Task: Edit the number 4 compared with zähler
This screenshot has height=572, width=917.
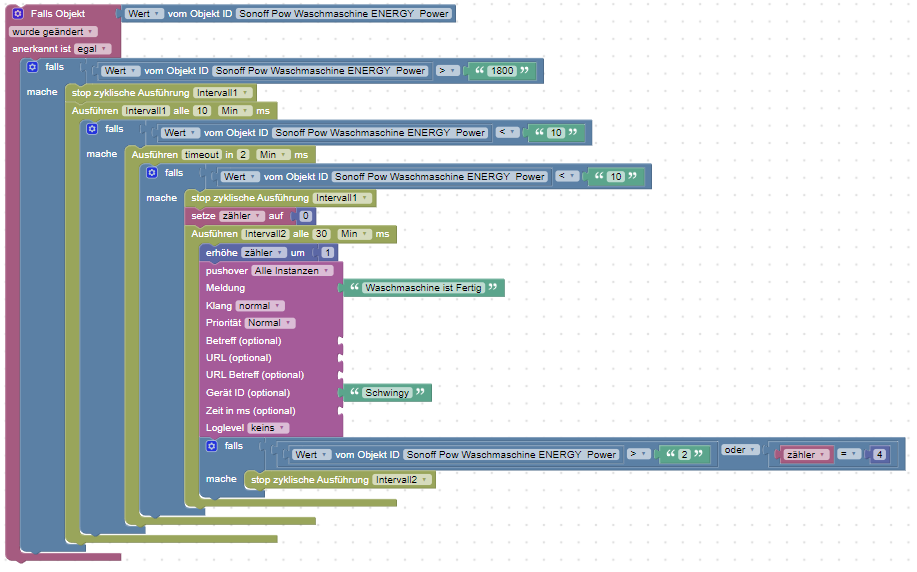Action: click(880, 454)
